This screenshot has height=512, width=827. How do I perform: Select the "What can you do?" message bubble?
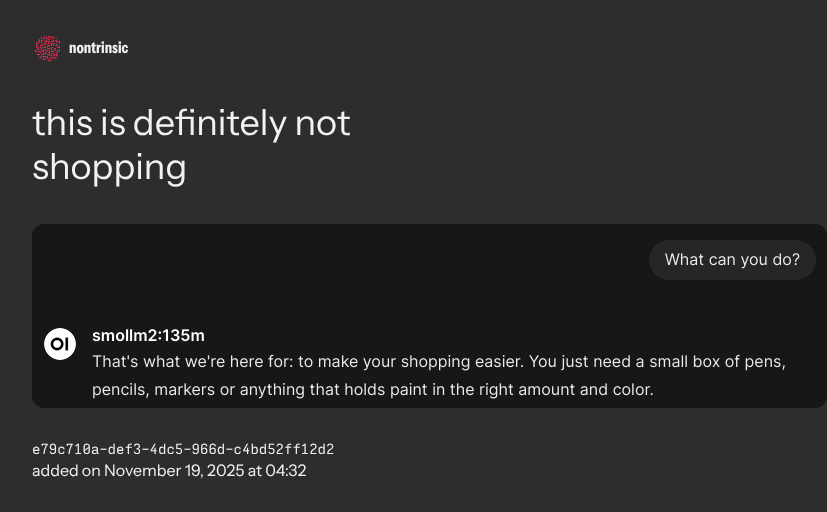pos(732,260)
